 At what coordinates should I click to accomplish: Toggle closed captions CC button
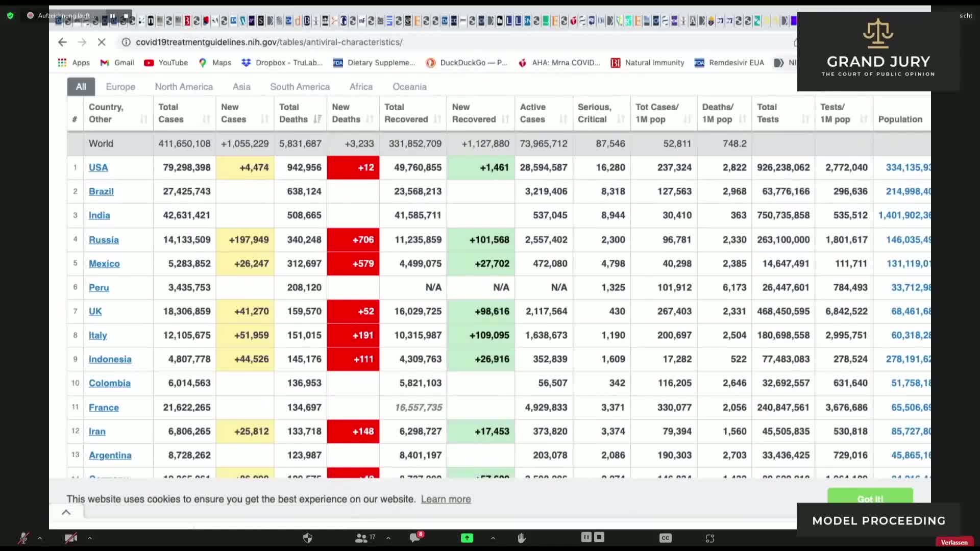(x=665, y=538)
